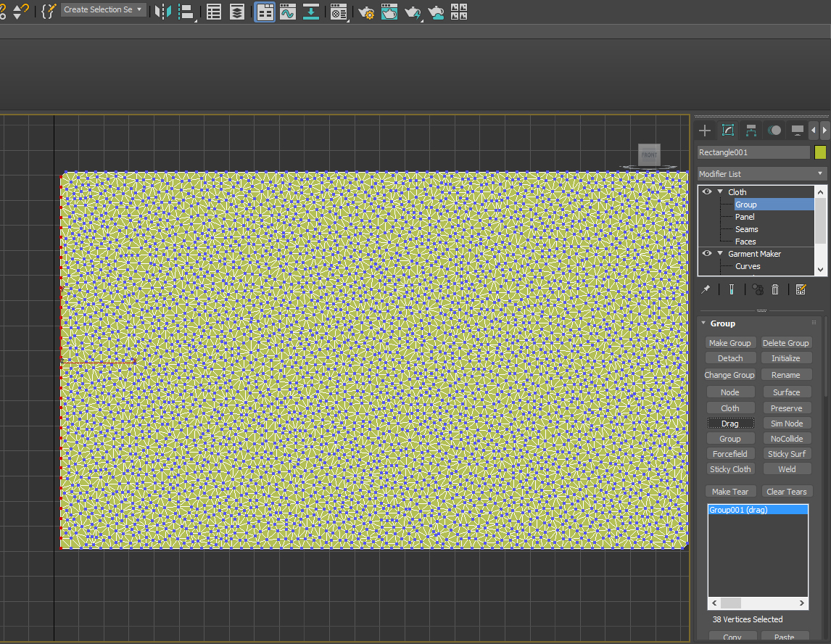Viewport: 831px width, 644px height.
Task: Select the Seams sub-object level
Action: (746, 229)
